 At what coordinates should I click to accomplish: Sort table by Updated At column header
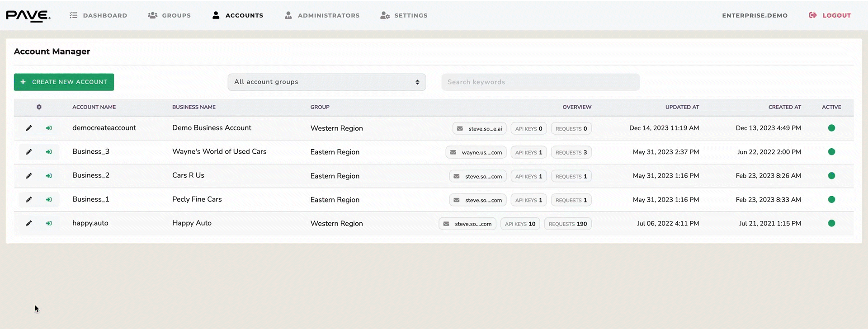coord(682,107)
